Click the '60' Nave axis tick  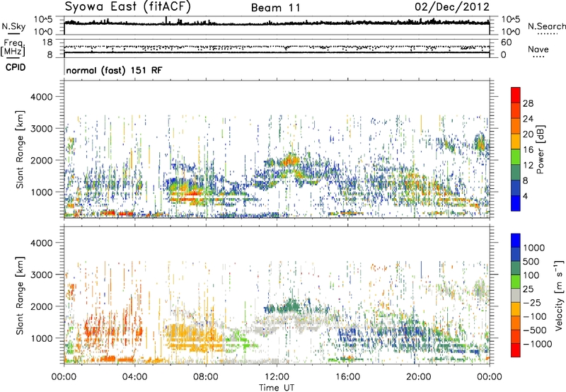tap(507, 42)
